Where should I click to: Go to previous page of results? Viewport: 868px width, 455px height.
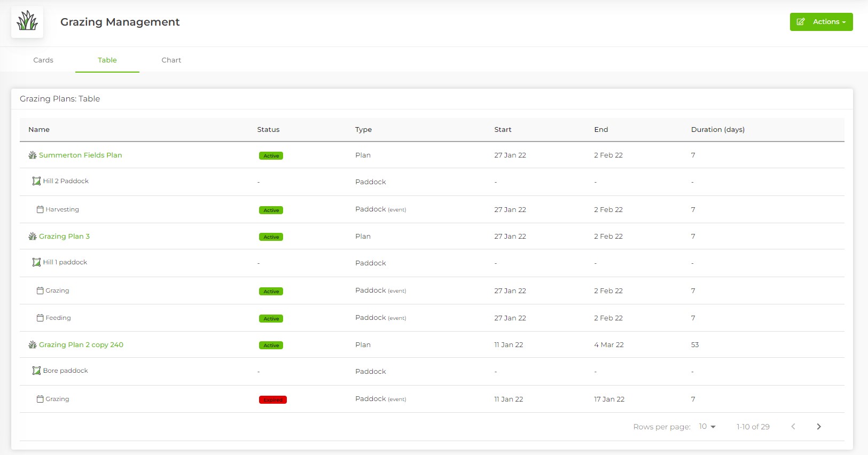pyautogui.click(x=793, y=427)
